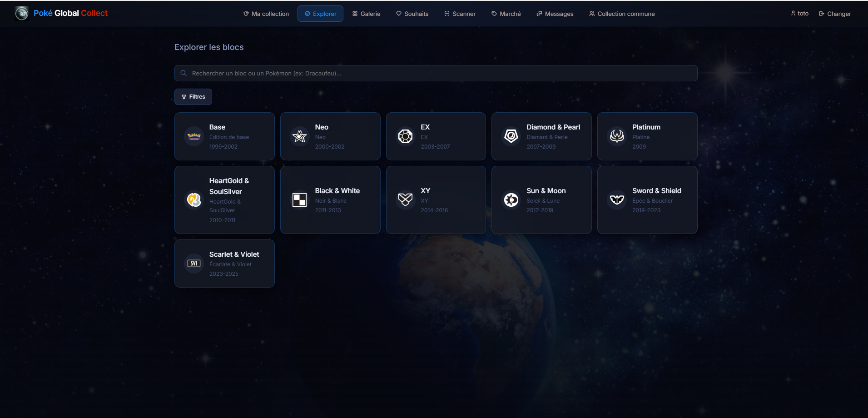Click the HeartGold & SoulSilver icon
The width and height of the screenshot is (868, 418).
pos(194,200)
